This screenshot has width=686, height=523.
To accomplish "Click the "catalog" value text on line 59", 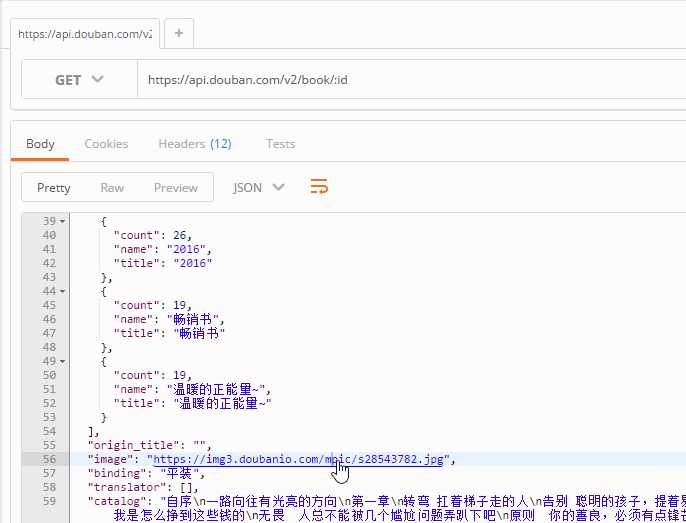I will click(x=400, y=501).
